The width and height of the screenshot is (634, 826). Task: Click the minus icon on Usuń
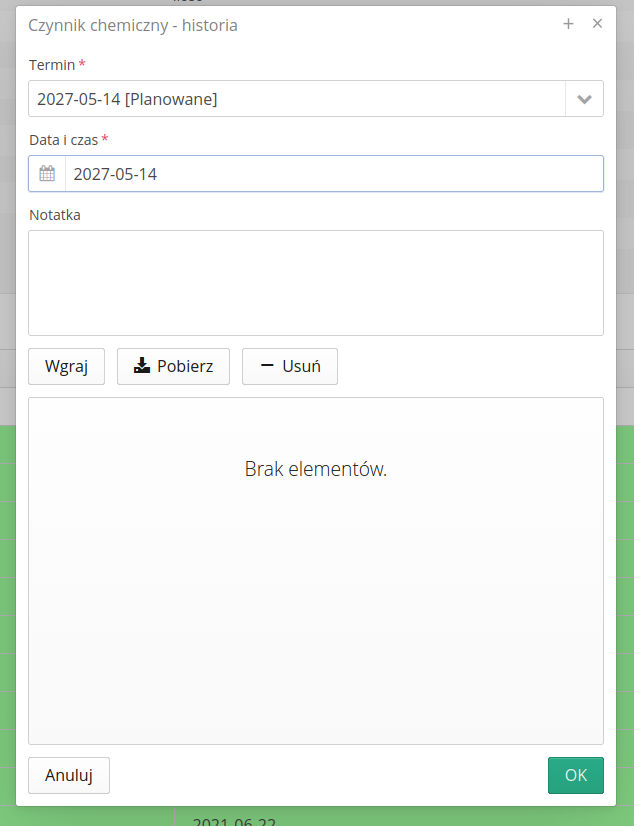267,365
